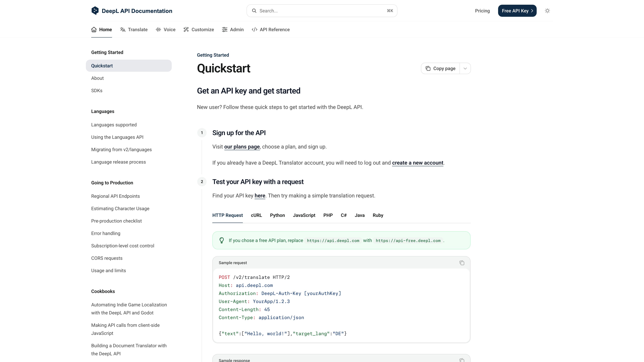The width and height of the screenshot is (644, 362).
Task: Open Estimating Character Usage page
Action: 120,209
